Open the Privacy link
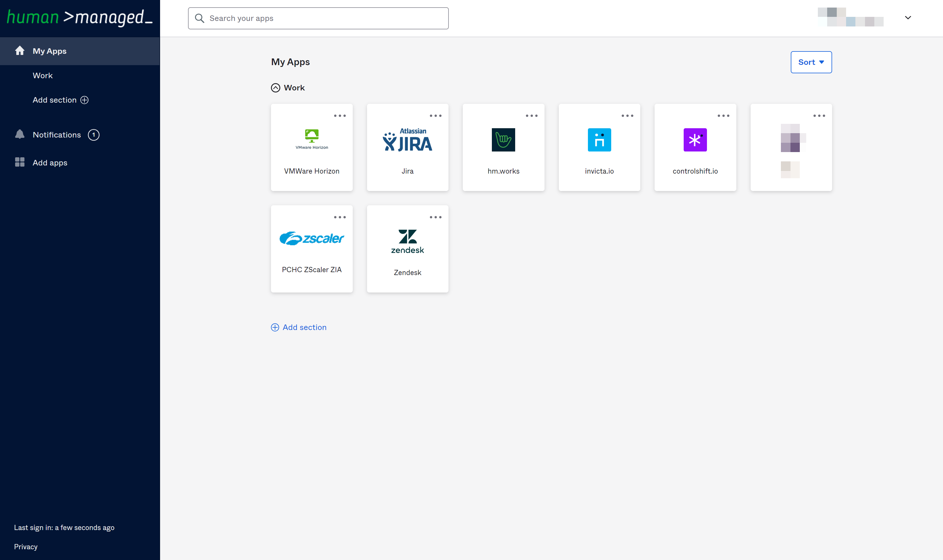Screen dimensions: 943x560 click(26, 546)
